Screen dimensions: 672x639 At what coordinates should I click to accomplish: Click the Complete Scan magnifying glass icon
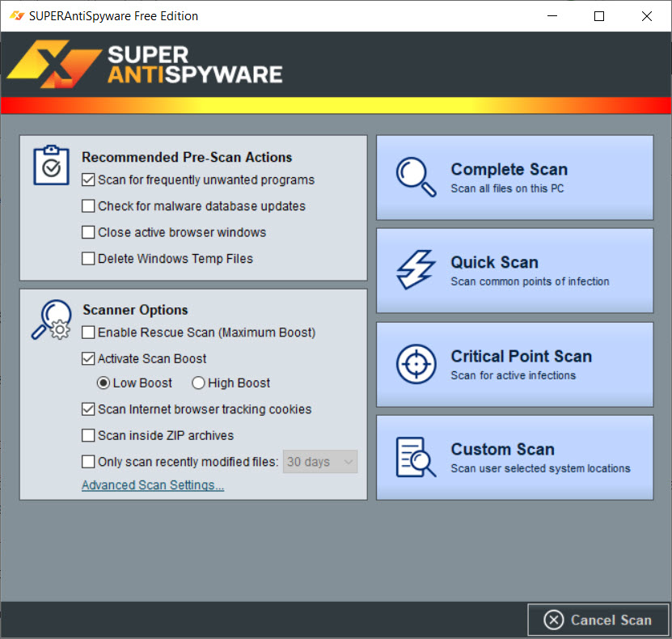pos(416,176)
